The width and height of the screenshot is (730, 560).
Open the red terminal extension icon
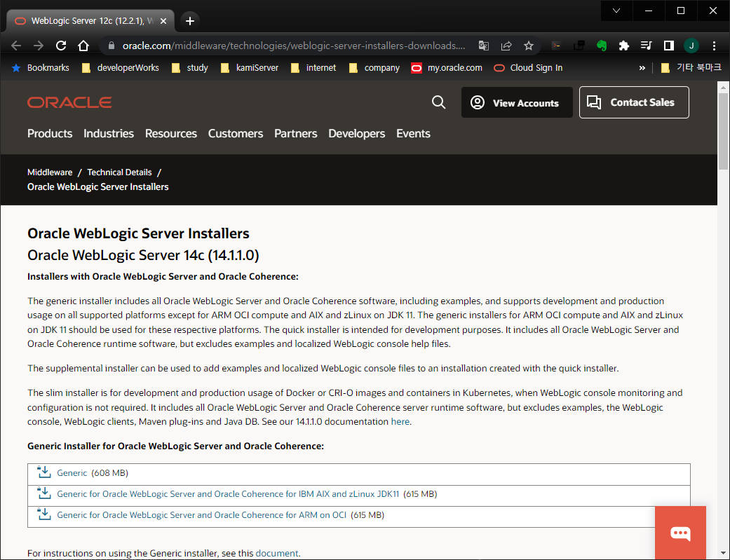556,46
